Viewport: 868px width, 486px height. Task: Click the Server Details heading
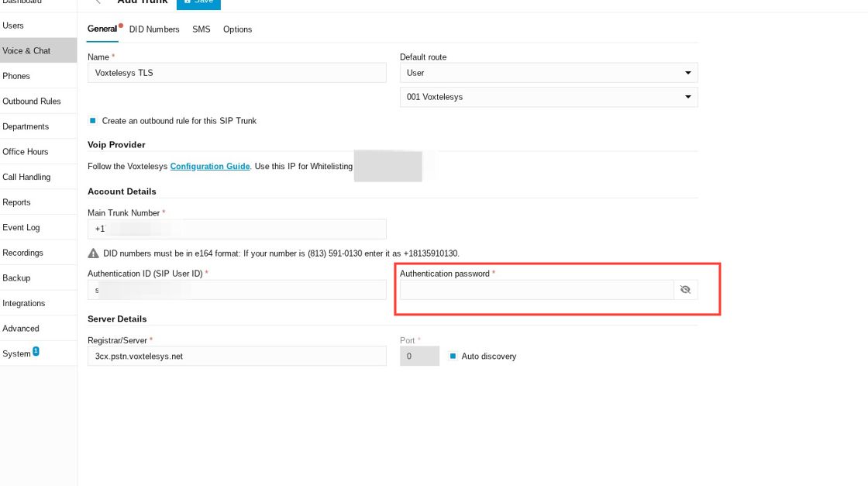tap(117, 319)
